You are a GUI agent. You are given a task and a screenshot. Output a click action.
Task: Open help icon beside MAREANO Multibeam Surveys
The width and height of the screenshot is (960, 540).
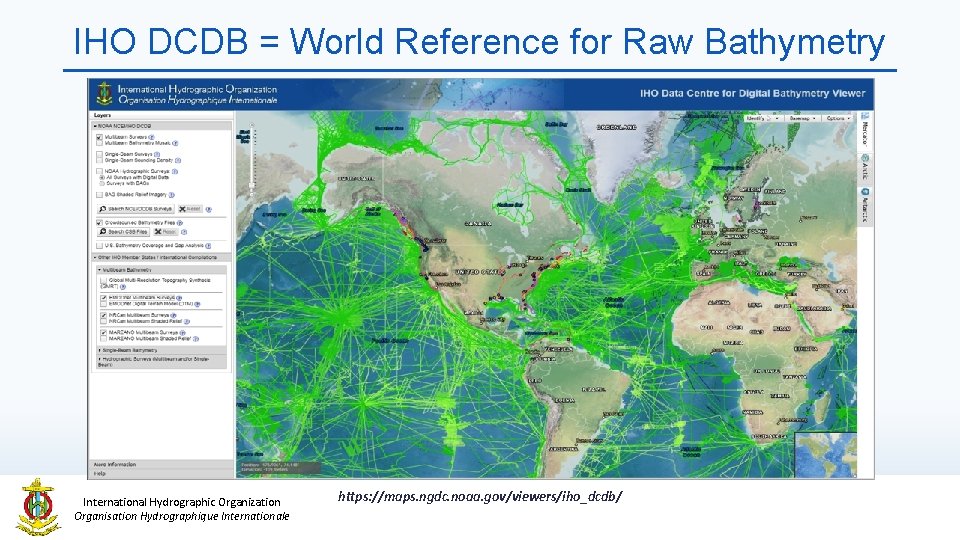click(182, 332)
